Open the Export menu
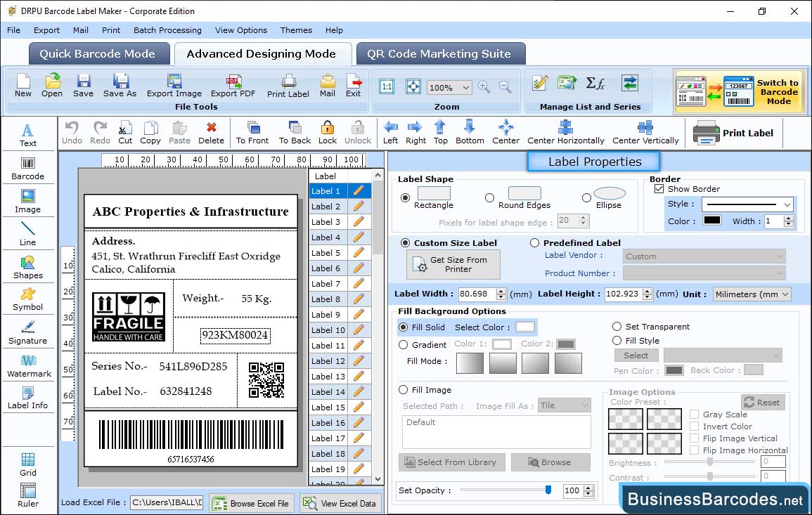812x515 pixels. coord(46,30)
